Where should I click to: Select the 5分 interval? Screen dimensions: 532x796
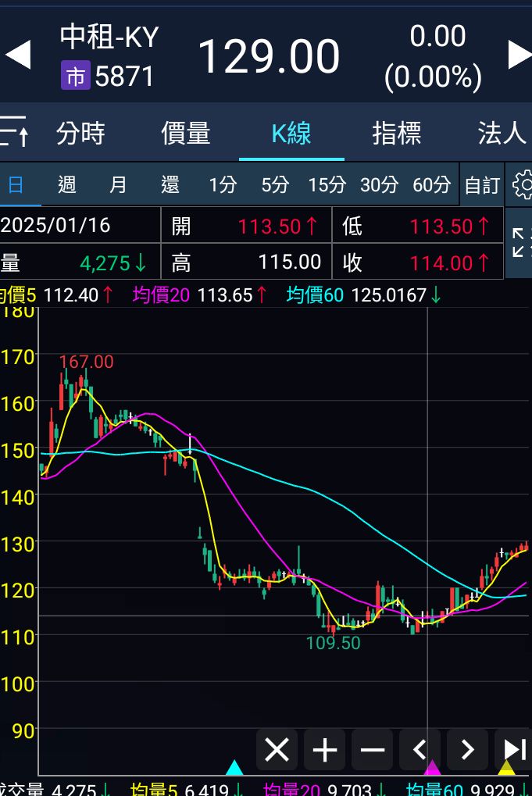(274, 185)
